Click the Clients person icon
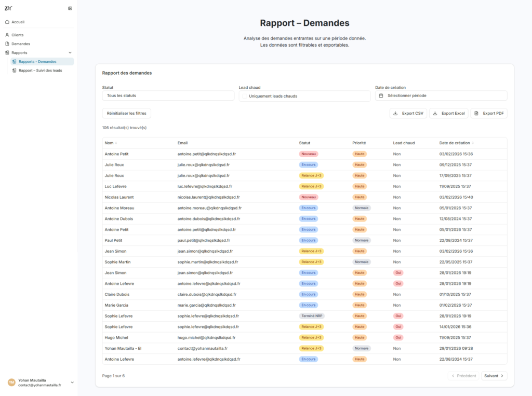The width and height of the screenshot is (532, 396). 7,35
